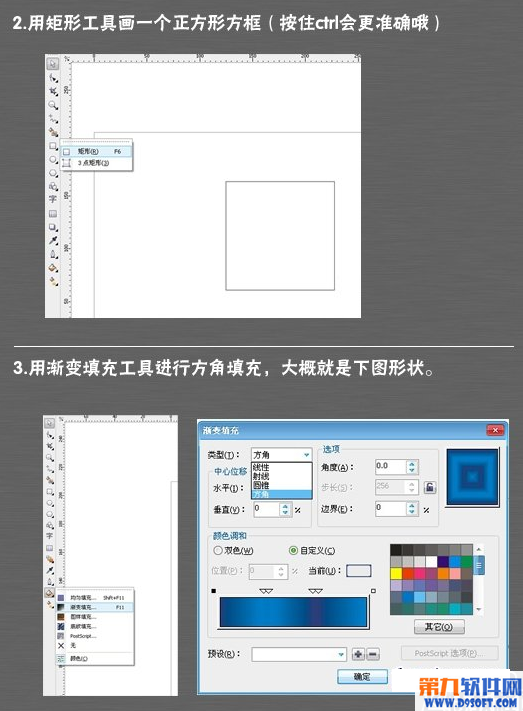
Task: Select the Shape tool in step 2 toolbox
Action: [53, 78]
